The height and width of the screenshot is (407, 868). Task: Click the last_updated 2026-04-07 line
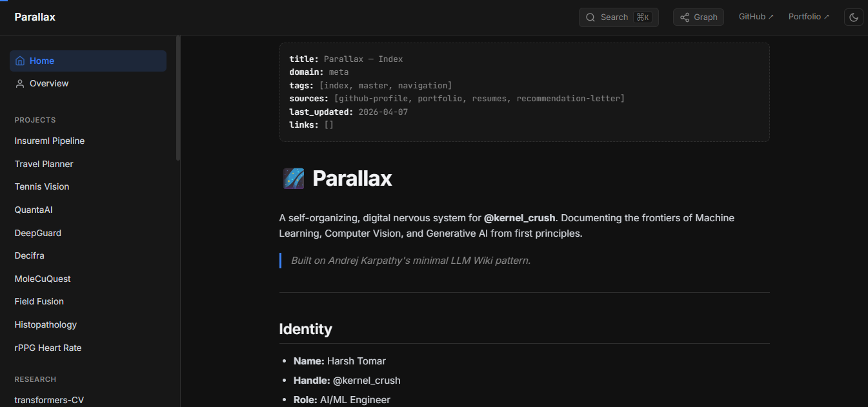pyautogui.click(x=348, y=112)
